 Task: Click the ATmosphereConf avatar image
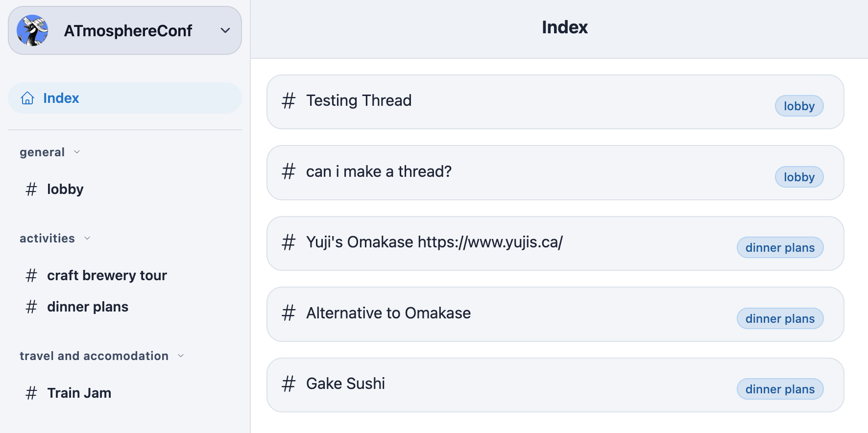(32, 30)
